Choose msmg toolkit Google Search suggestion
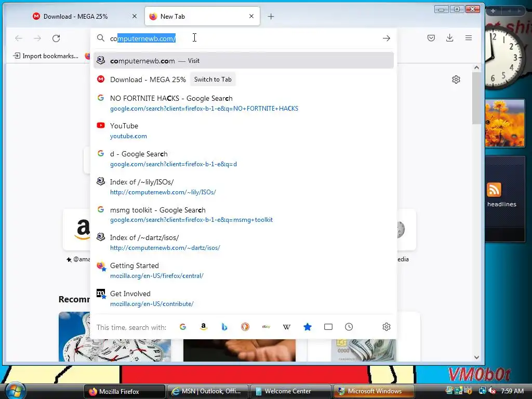 click(244, 215)
